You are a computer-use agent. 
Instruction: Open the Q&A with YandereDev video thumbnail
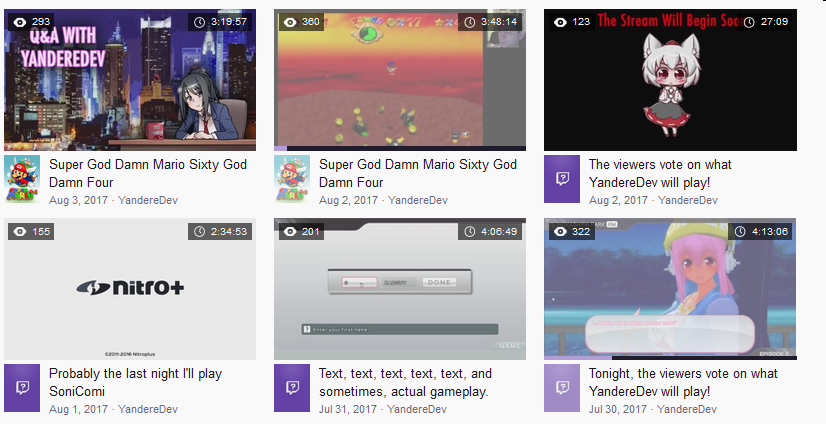click(x=130, y=80)
